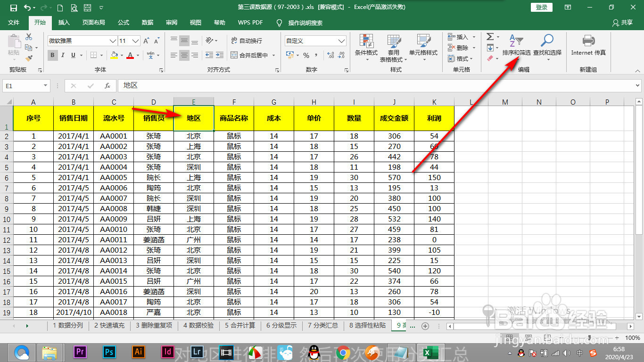Click the 合并后居中 merge and center icon

[250, 55]
